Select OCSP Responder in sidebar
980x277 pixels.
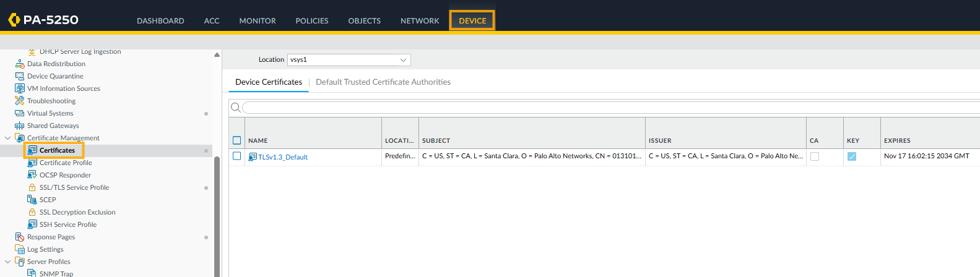[65, 175]
